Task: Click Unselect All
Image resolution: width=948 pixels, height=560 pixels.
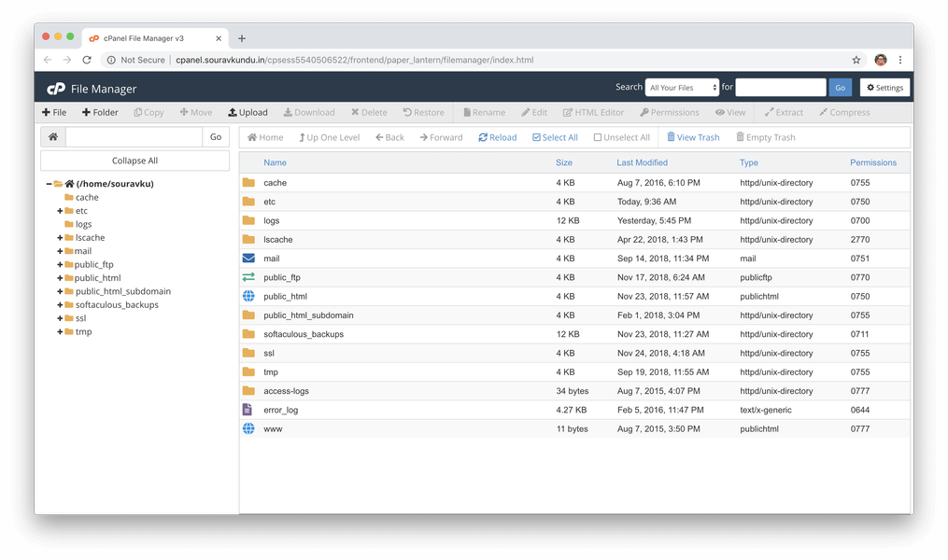Action: pyautogui.click(x=621, y=136)
